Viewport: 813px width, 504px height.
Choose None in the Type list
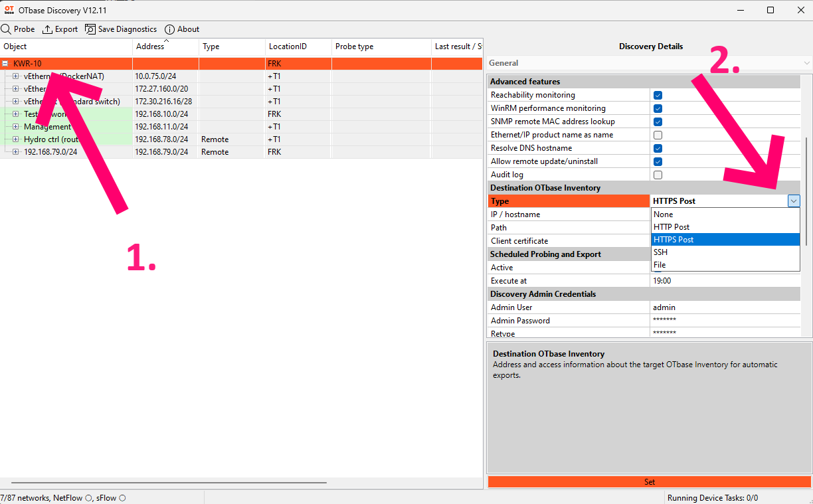tap(725, 214)
